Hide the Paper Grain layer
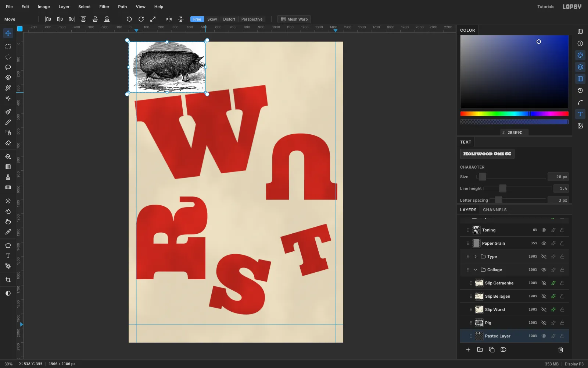Viewport: 588px width, 368px height. 544,243
